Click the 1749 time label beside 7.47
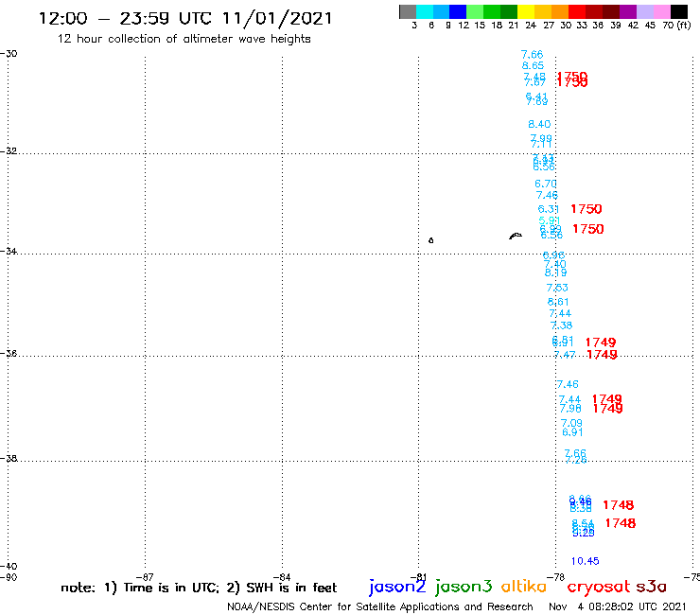700x615 pixels. [x=602, y=355]
